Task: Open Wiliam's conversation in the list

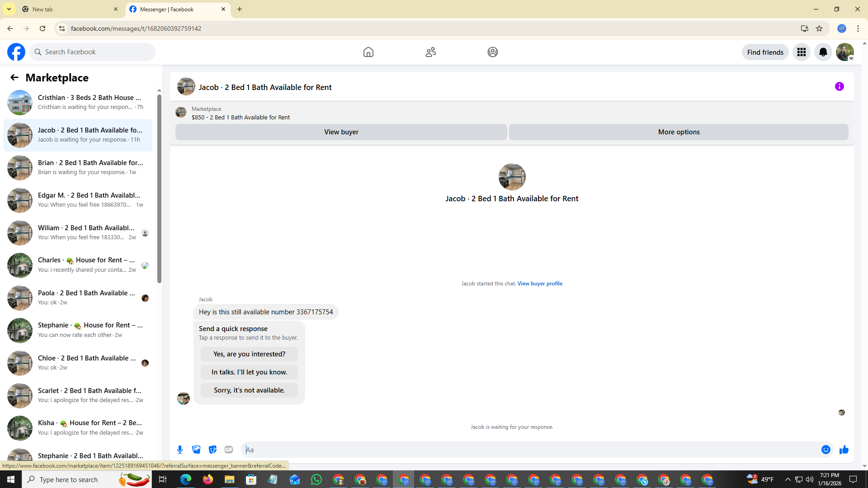Action: click(78, 233)
